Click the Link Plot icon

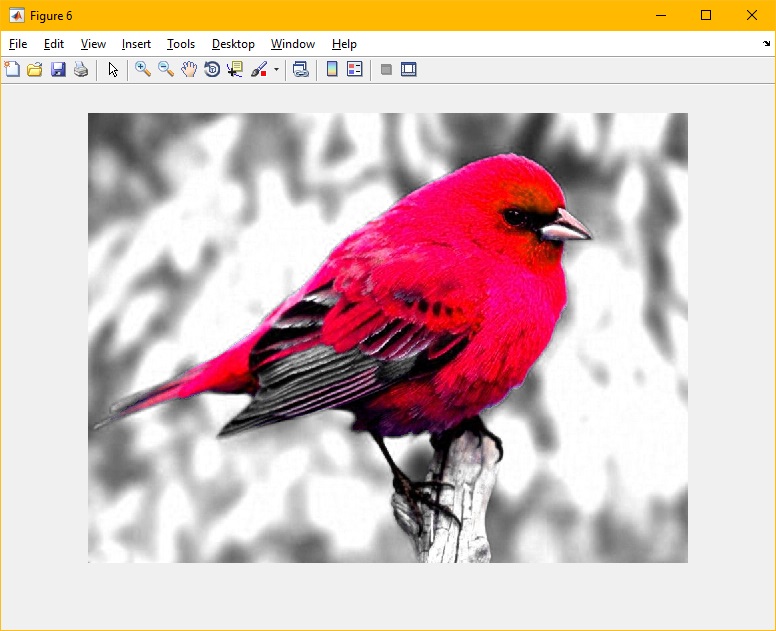(x=300, y=69)
